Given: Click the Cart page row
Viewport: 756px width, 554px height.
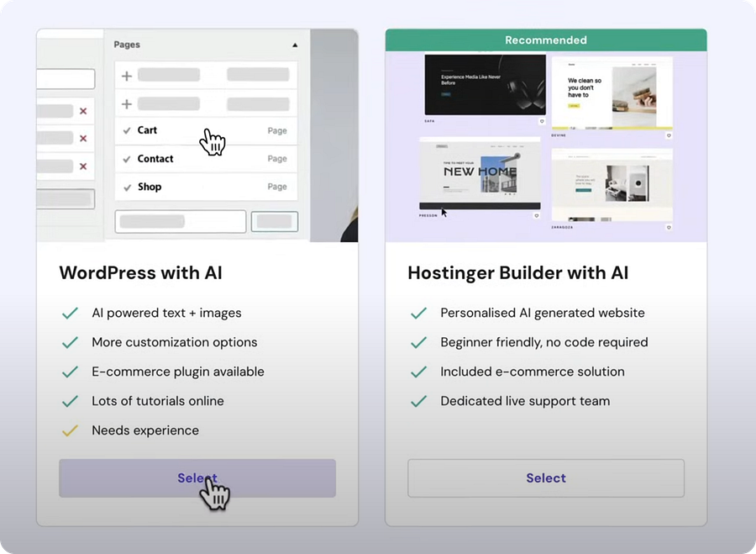Looking at the screenshot, I should point(206,130).
